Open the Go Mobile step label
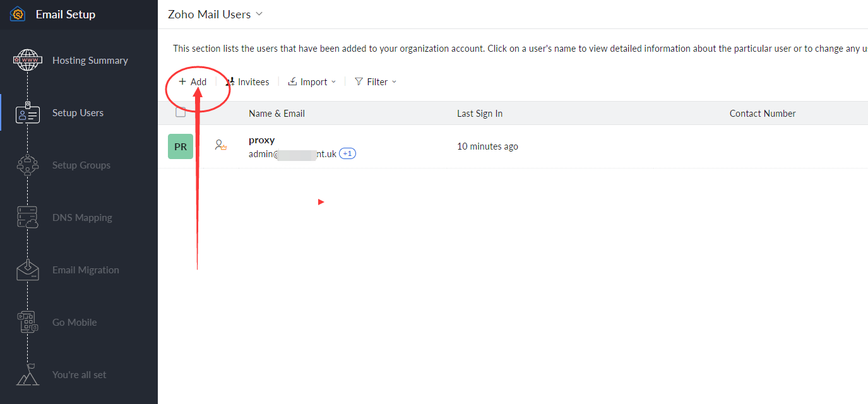The width and height of the screenshot is (868, 404). [74, 323]
